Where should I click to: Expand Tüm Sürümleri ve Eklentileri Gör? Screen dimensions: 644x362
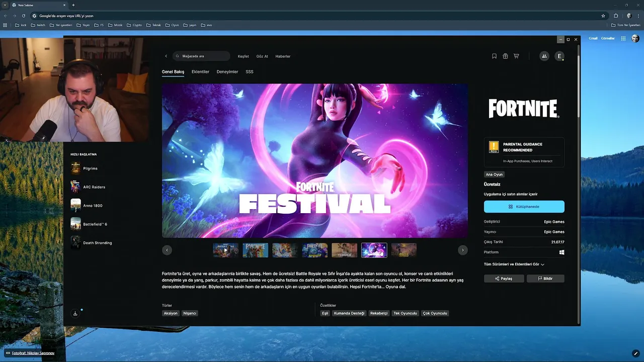[514, 264]
